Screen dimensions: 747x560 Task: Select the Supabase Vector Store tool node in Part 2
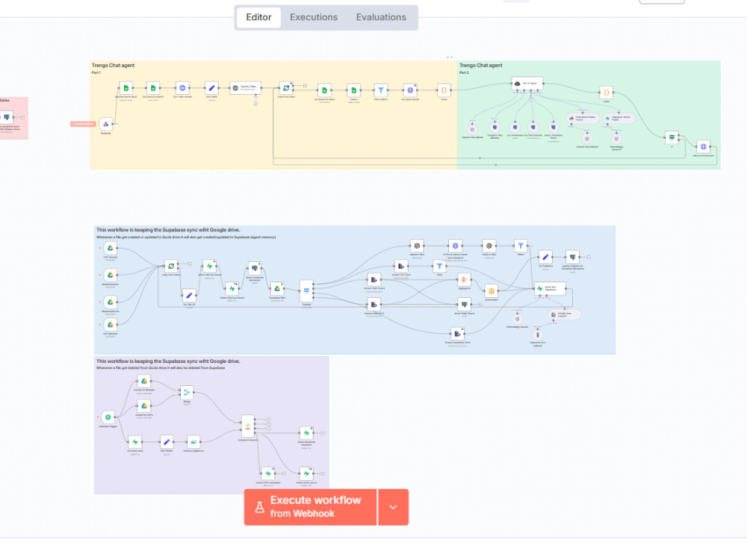coord(619,119)
